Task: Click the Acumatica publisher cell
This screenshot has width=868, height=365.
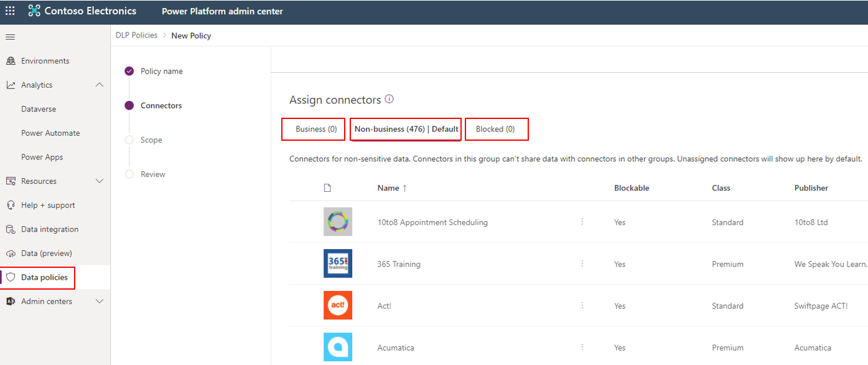Action: (x=813, y=348)
